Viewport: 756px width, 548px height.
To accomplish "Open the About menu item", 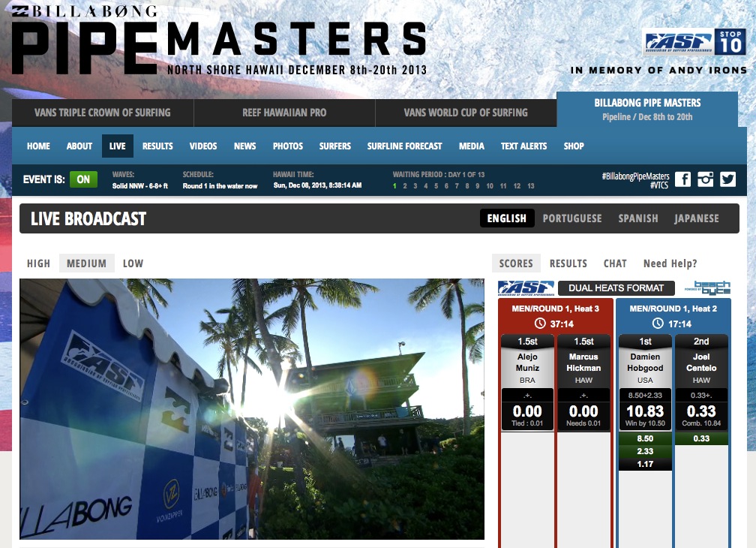I will (x=79, y=146).
